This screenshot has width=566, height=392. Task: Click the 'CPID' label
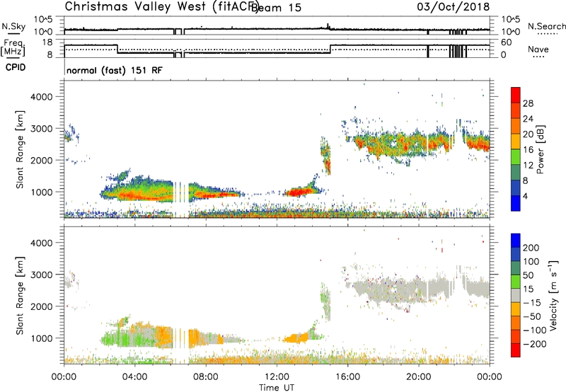point(16,67)
